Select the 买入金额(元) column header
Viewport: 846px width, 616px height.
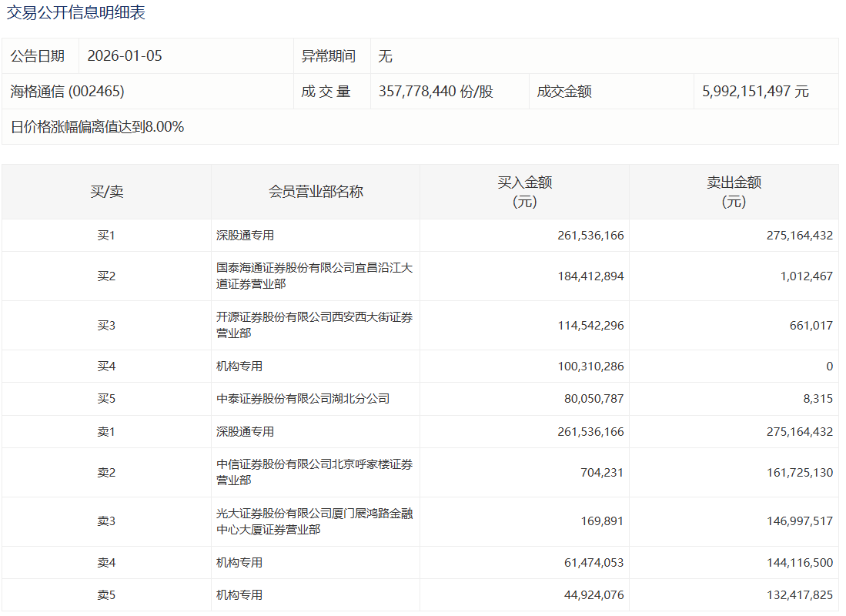(524, 192)
